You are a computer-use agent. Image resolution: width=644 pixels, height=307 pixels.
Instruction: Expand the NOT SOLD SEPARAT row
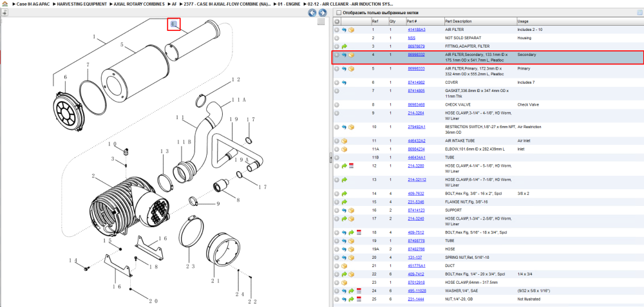pos(337,38)
